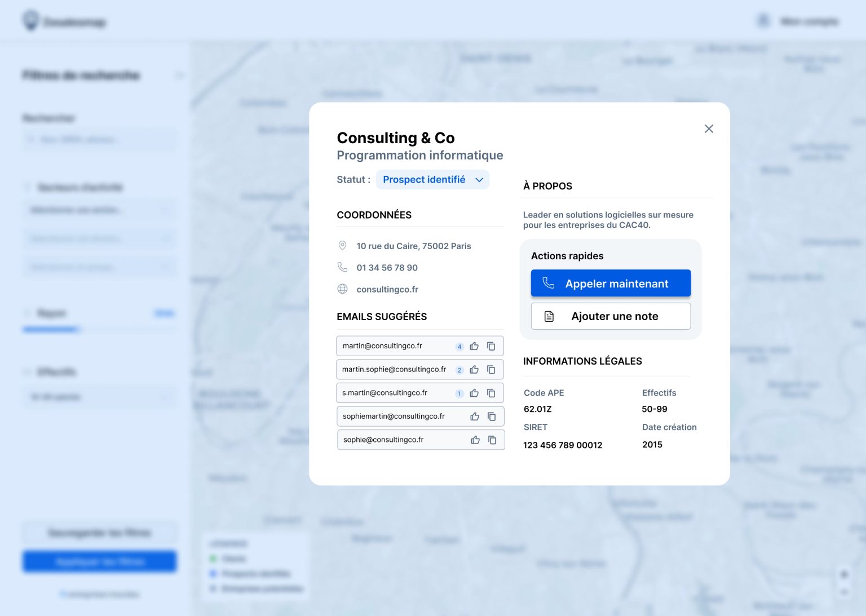The image size is (866, 616).
Task: Like the s.martin@consultingco.fr email suggestion
Action: point(474,393)
